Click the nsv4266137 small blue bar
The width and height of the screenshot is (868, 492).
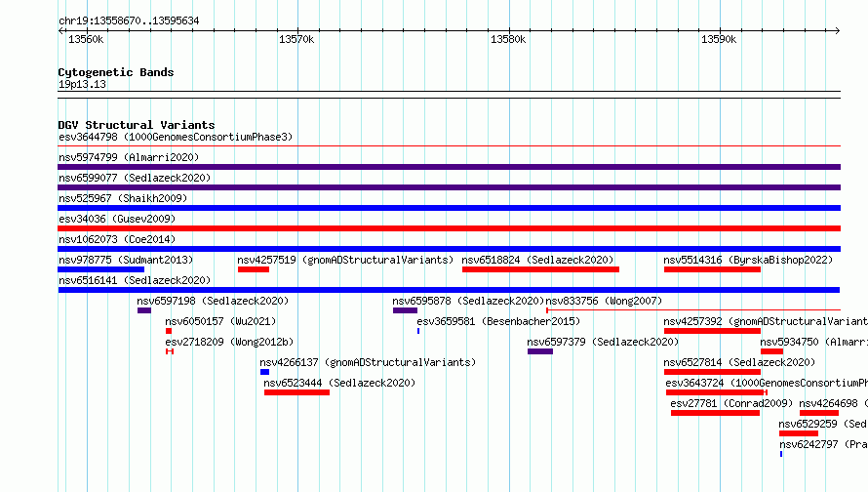pos(264,372)
